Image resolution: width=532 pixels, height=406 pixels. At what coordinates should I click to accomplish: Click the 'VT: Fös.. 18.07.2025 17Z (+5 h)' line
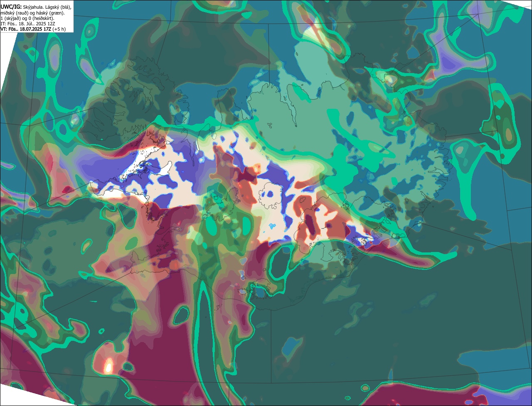pyautogui.click(x=33, y=29)
